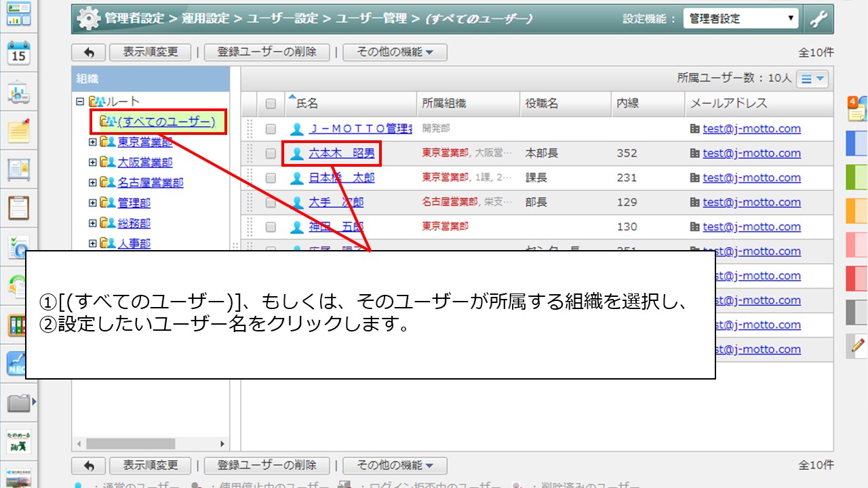Expand the 東京営業部 tree node
Screen dimensions: 868x488
[93, 142]
